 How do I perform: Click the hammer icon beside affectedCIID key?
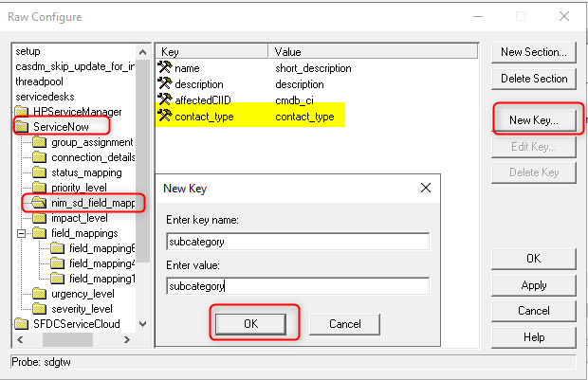pos(165,100)
